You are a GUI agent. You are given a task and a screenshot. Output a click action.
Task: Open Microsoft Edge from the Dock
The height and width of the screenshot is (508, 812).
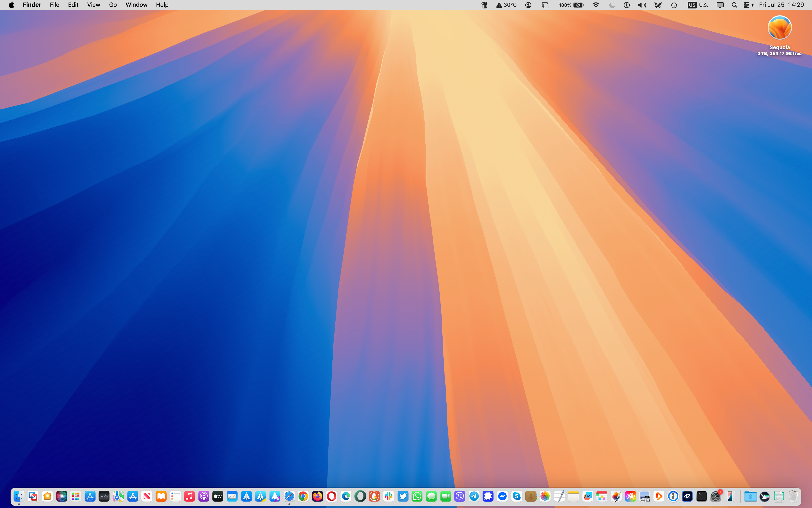click(346, 496)
